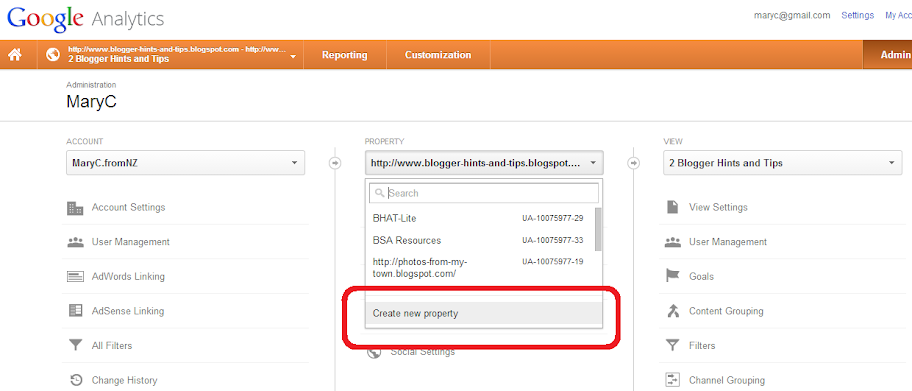Image resolution: width=912 pixels, height=391 pixels.
Task: Click the Google Analytics logo
Action: pos(86,19)
